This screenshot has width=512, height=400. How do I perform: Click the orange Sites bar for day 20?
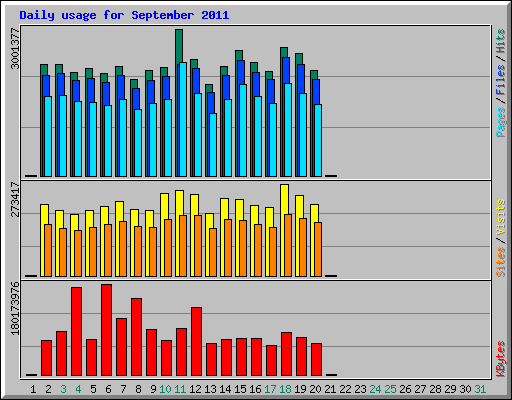(318, 249)
